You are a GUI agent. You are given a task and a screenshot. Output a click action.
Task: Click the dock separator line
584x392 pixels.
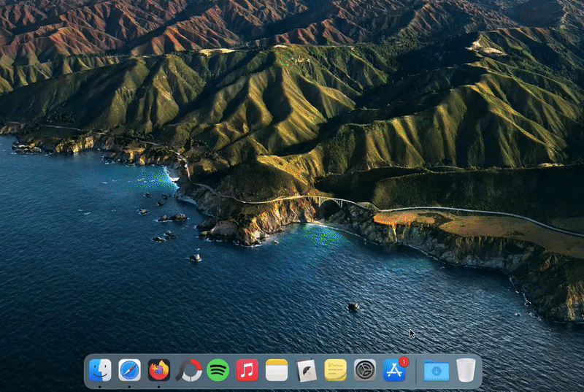click(x=416, y=371)
